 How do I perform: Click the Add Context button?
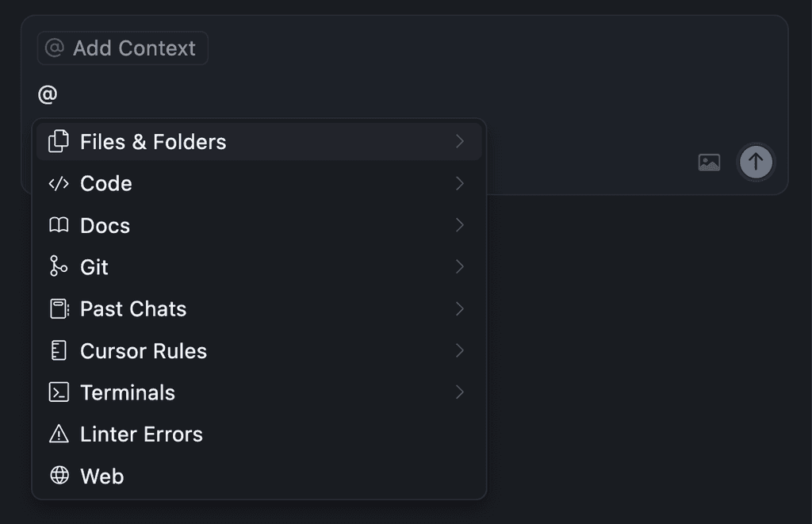pos(122,48)
